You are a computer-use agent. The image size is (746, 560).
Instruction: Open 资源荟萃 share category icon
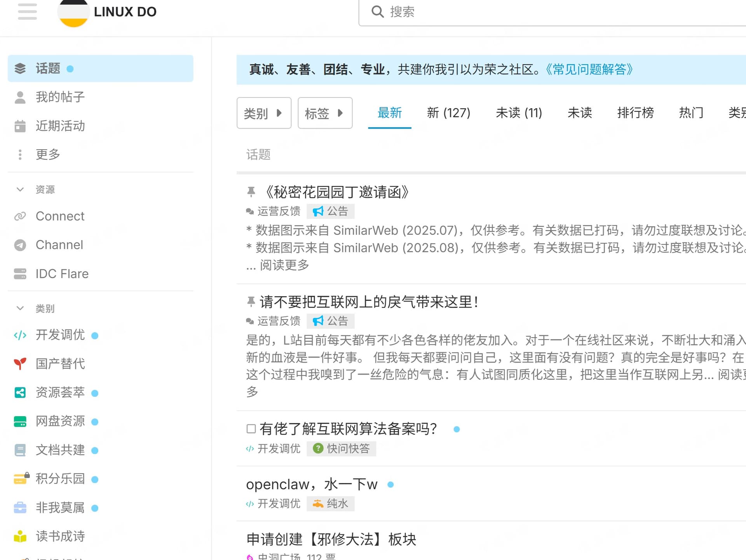click(x=20, y=393)
